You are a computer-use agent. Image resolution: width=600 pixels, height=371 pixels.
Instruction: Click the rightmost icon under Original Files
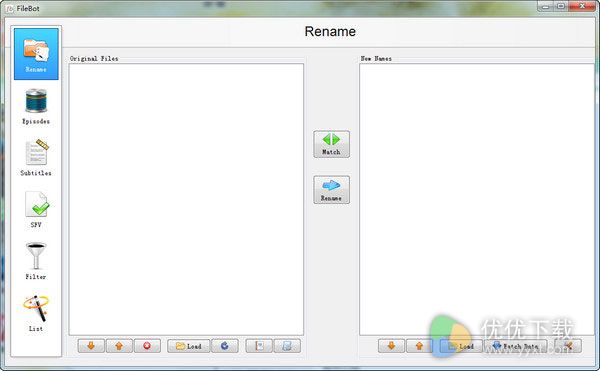point(287,346)
